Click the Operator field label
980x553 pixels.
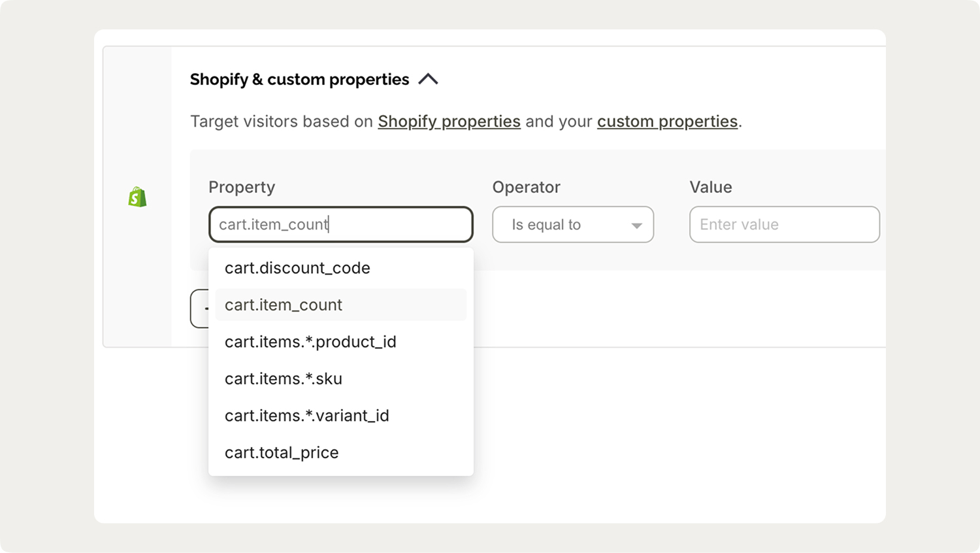tap(526, 187)
